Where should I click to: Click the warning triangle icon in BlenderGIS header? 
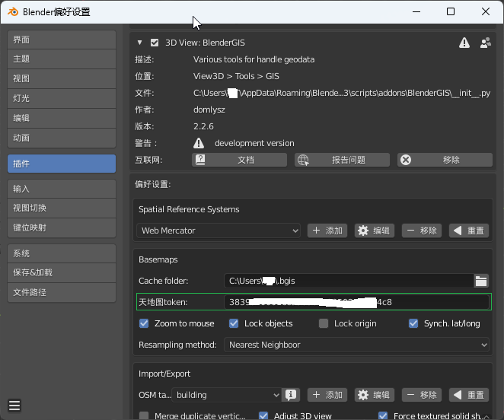click(x=464, y=43)
